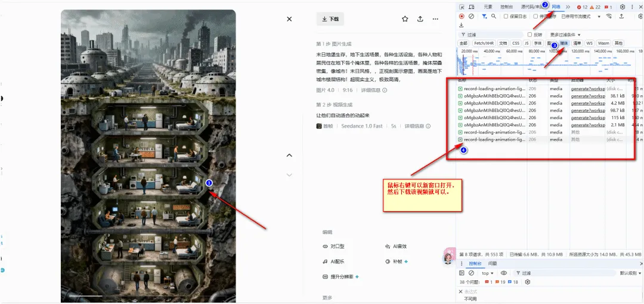Click the 19 warning issues badge
The image size is (644, 304).
click(x=500, y=282)
